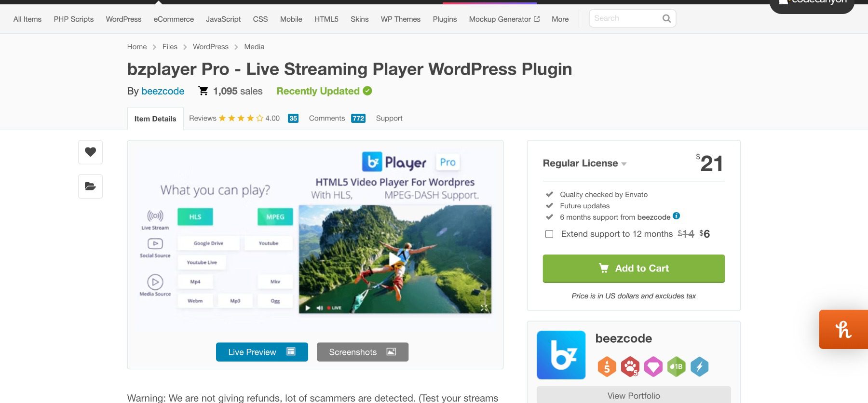Viewport: 868px width, 403px height.
Task: Click the codecanyon logo
Action: coord(812,3)
